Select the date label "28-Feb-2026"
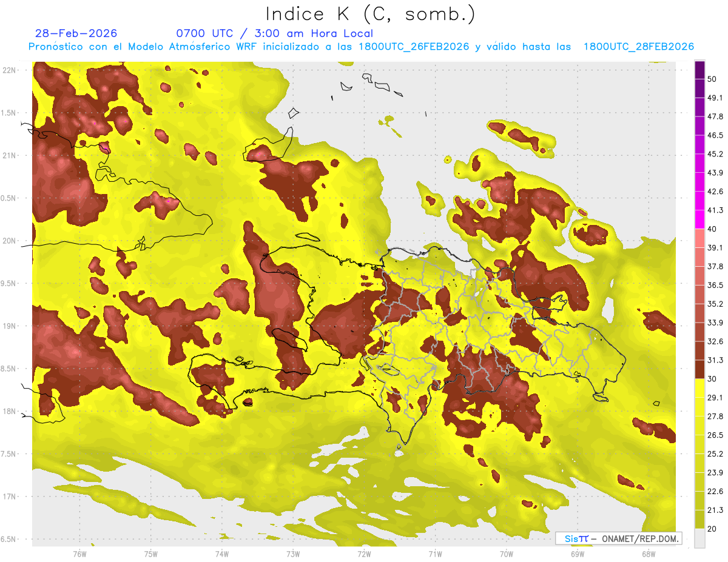 pos(76,33)
